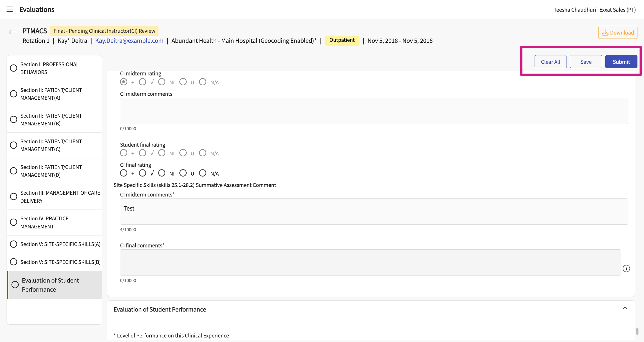Click the page vertical scrollbar thumb
Image resolution: width=644 pixels, height=342 pixels.
637,331
